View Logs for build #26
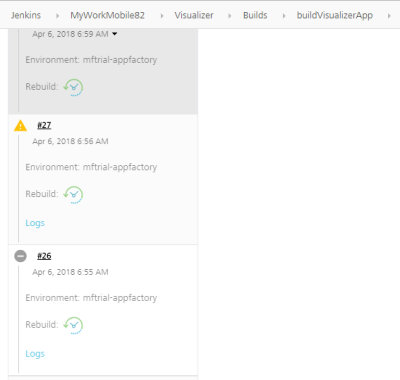 point(35,354)
